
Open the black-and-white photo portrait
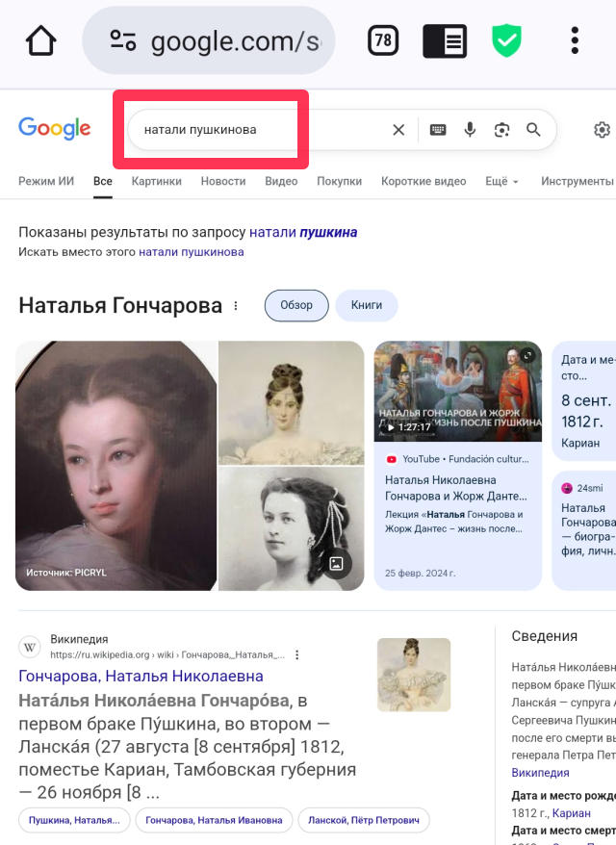[x=292, y=528]
